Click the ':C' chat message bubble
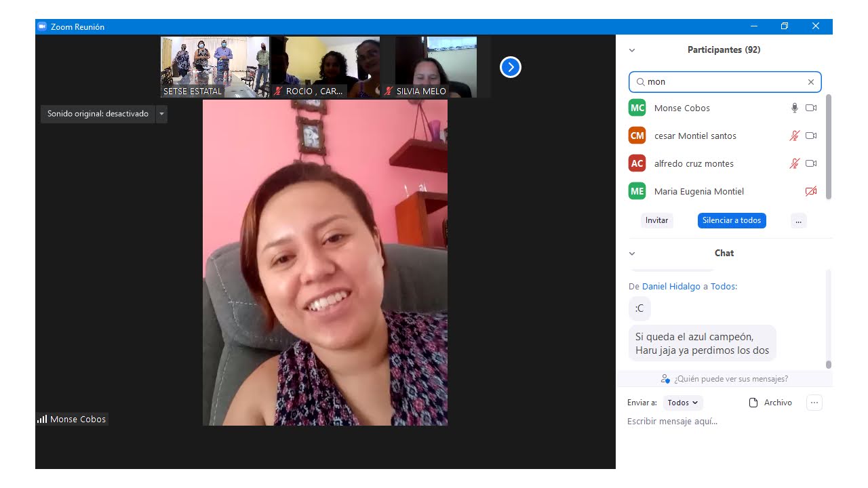Viewport: 868px width, 488px height. tap(639, 308)
